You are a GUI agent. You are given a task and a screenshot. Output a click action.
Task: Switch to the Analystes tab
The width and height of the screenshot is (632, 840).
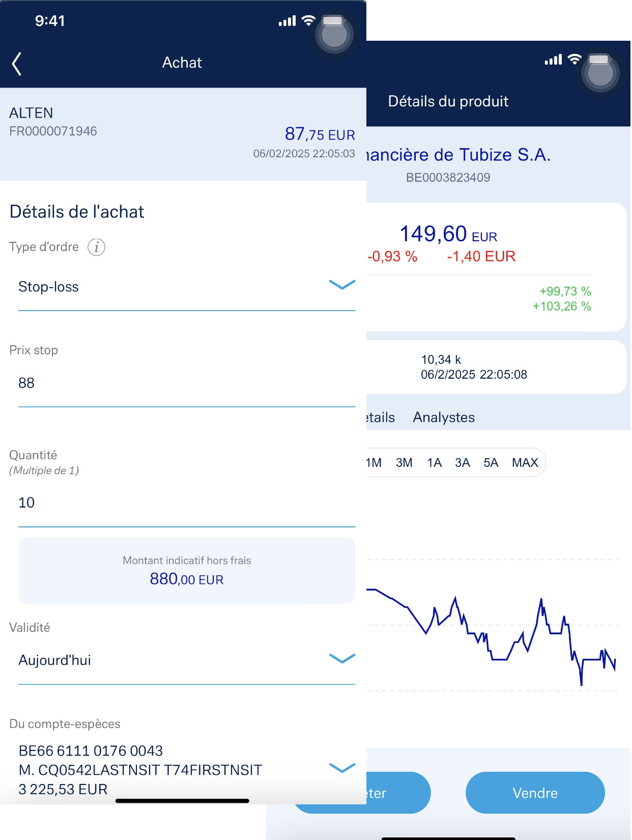444,417
